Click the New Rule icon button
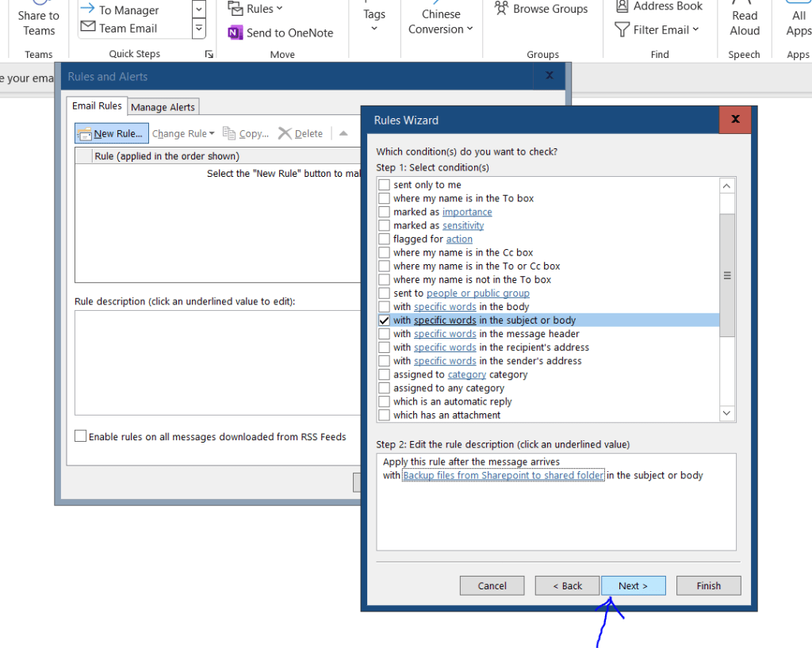 (84, 133)
